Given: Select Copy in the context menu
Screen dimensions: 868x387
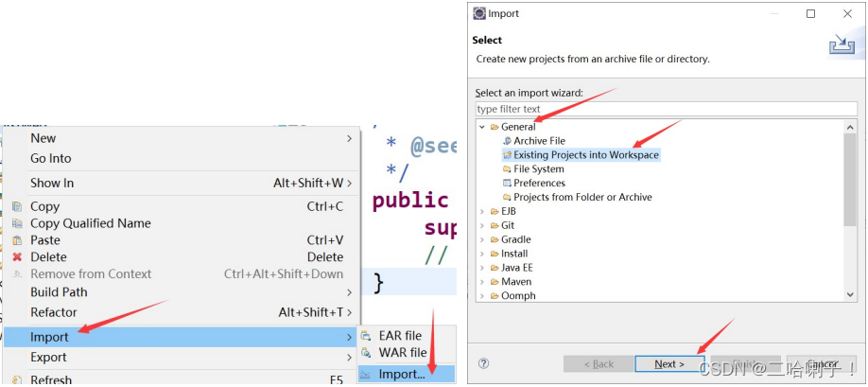Looking at the screenshot, I should (182, 206).
